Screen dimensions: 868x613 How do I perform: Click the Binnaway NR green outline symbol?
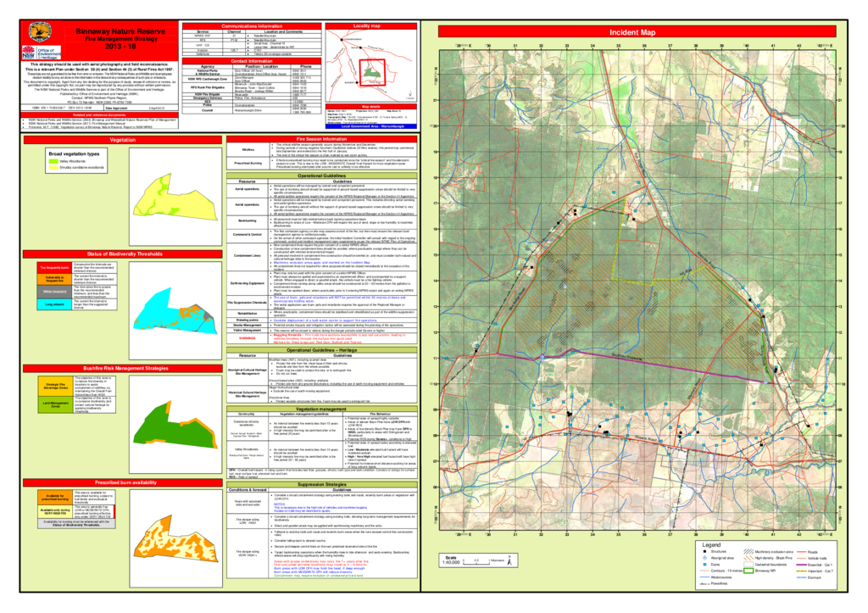[x=748, y=571]
